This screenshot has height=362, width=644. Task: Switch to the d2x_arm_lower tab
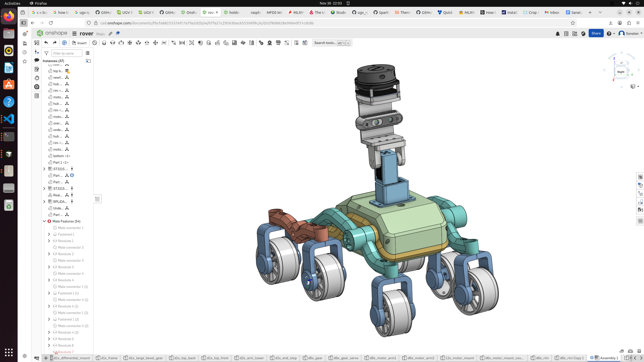click(x=249, y=358)
